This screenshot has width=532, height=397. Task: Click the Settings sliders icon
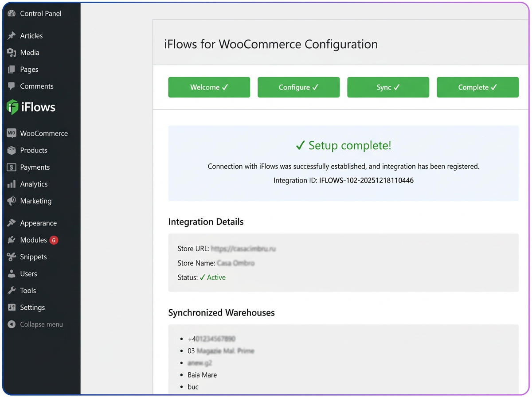pos(12,307)
